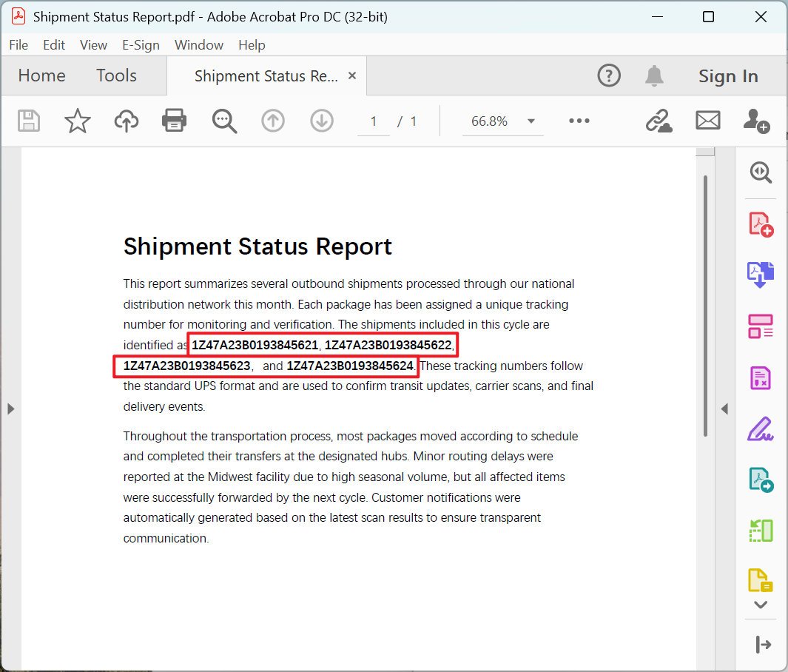
Task: Close the Shipment Status Report tab
Action: (352, 75)
